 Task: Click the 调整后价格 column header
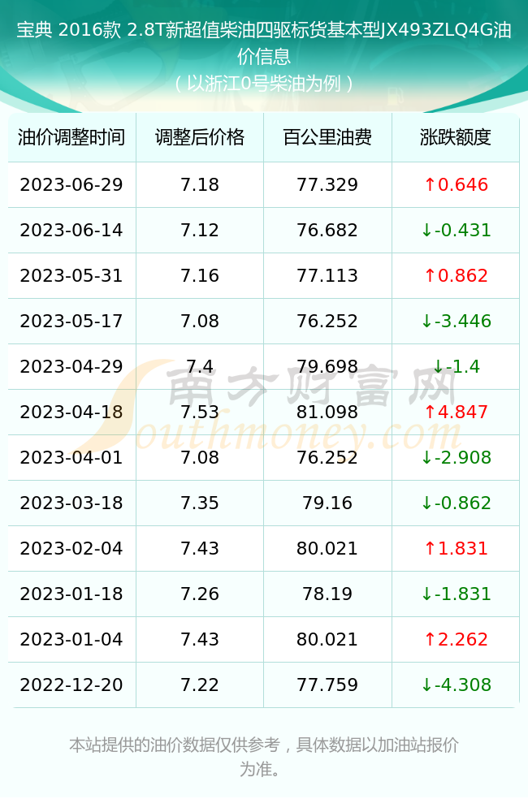pyautogui.click(x=200, y=137)
